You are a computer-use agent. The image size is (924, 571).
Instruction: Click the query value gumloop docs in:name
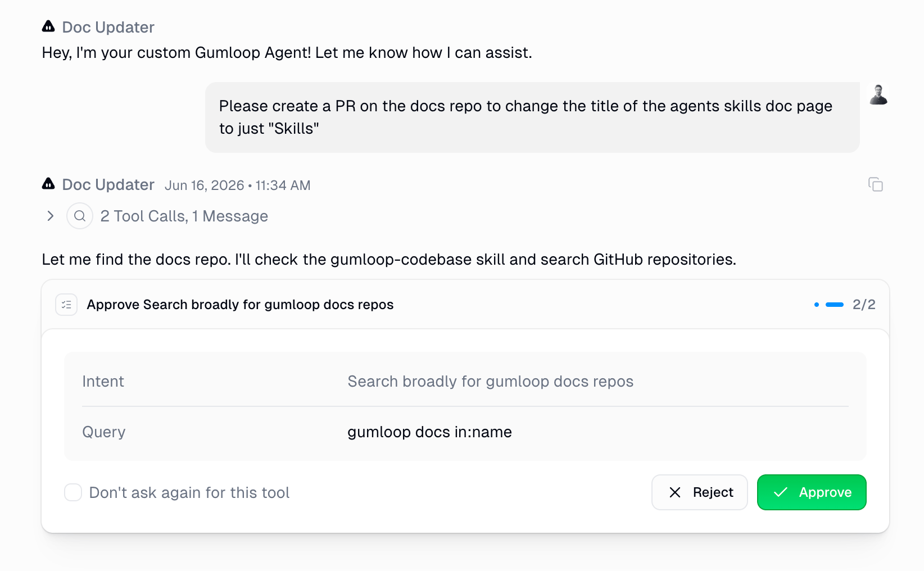[x=429, y=432]
